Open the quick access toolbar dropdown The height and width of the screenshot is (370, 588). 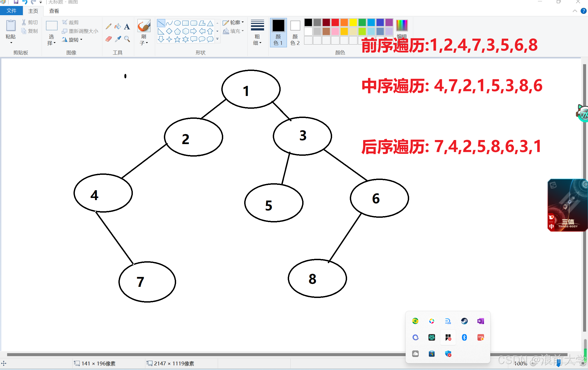pos(41,2)
